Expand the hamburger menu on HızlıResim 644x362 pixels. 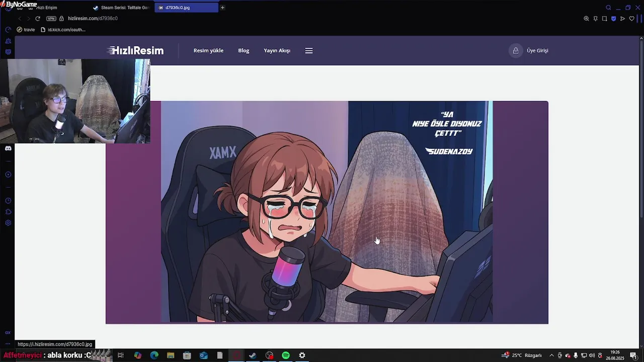tap(309, 50)
